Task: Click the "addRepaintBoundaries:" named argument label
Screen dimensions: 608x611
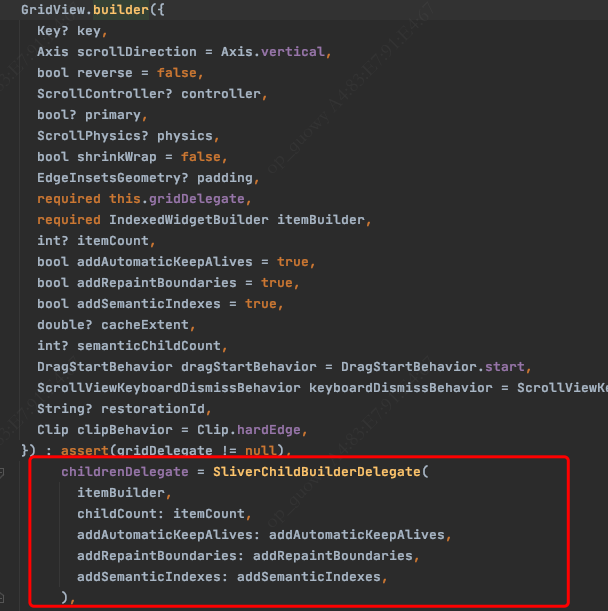Action: pyautogui.click(x=160, y=556)
